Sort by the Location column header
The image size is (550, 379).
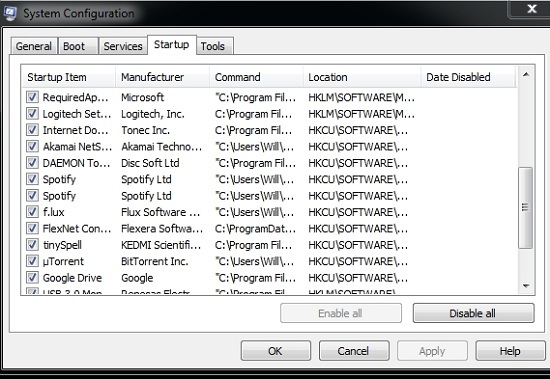point(362,77)
